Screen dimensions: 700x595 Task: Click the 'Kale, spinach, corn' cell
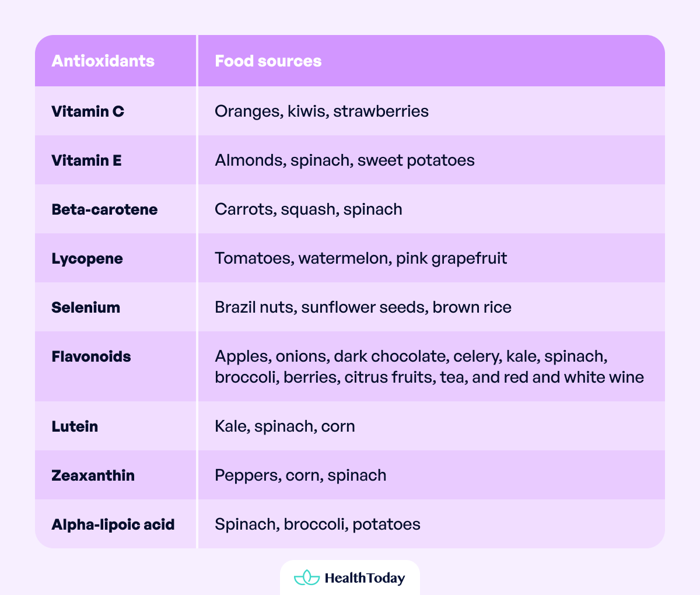click(285, 426)
